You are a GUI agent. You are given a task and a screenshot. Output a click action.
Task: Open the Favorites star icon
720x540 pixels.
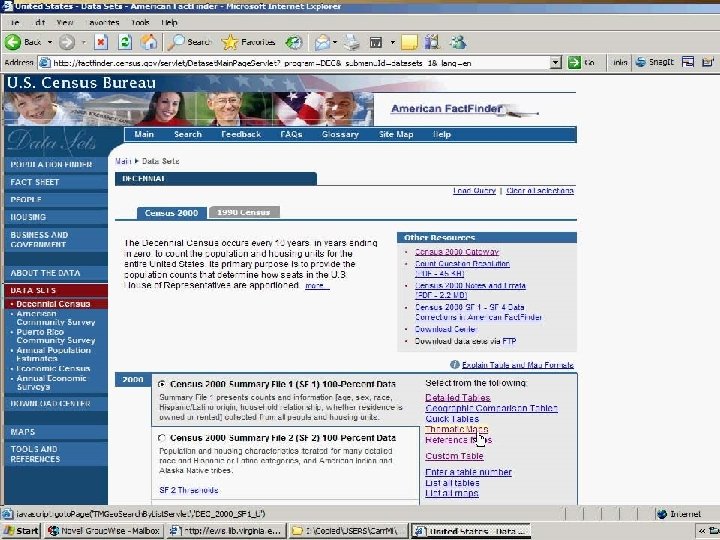pyautogui.click(x=230, y=42)
